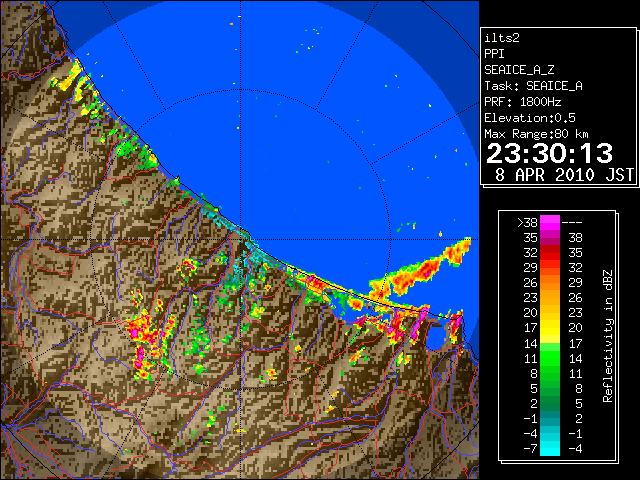Pick the magenta swatch atop the color bar
Viewport: 640px width, 480px height.
point(550,222)
